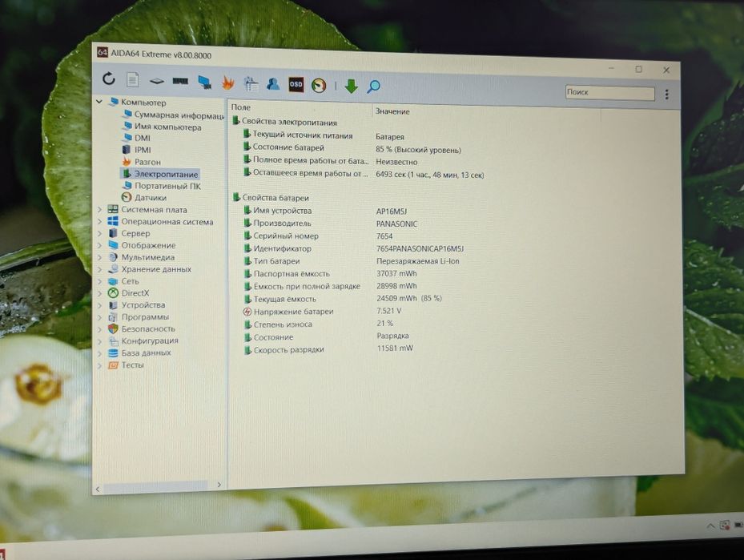
Task: Focus the Поиск search field
Action: [609, 93]
